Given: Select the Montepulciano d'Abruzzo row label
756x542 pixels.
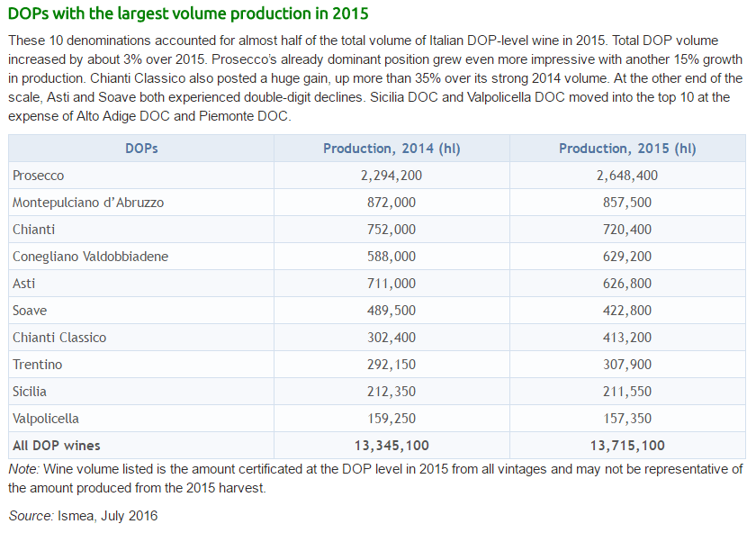Looking at the screenshot, I should click(x=88, y=203).
